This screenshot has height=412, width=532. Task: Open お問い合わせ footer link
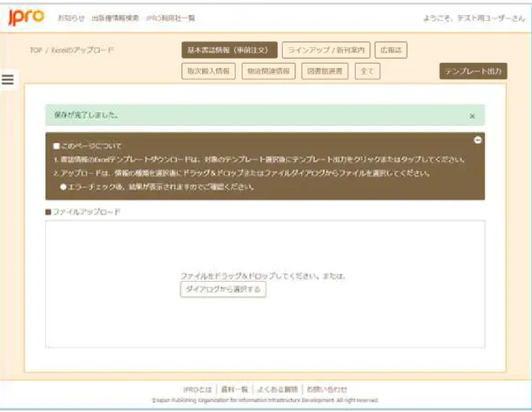coord(326,389)
